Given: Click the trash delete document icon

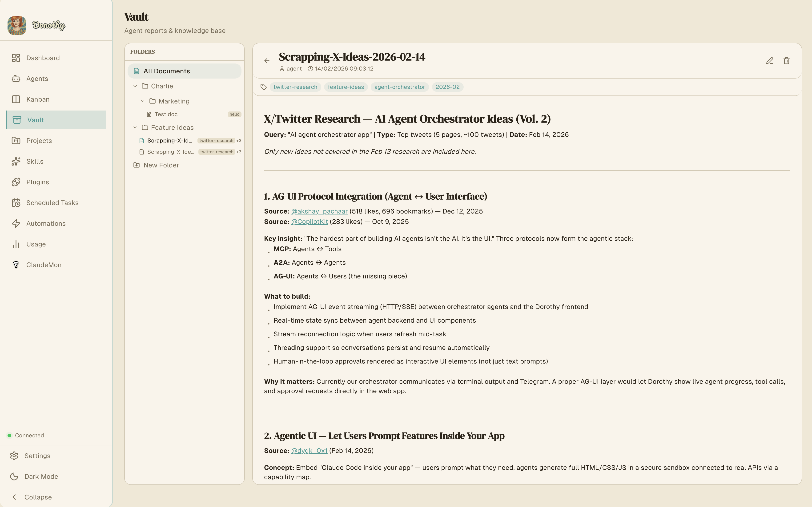Looking at the screenshot, I should (x=787, y=61).
